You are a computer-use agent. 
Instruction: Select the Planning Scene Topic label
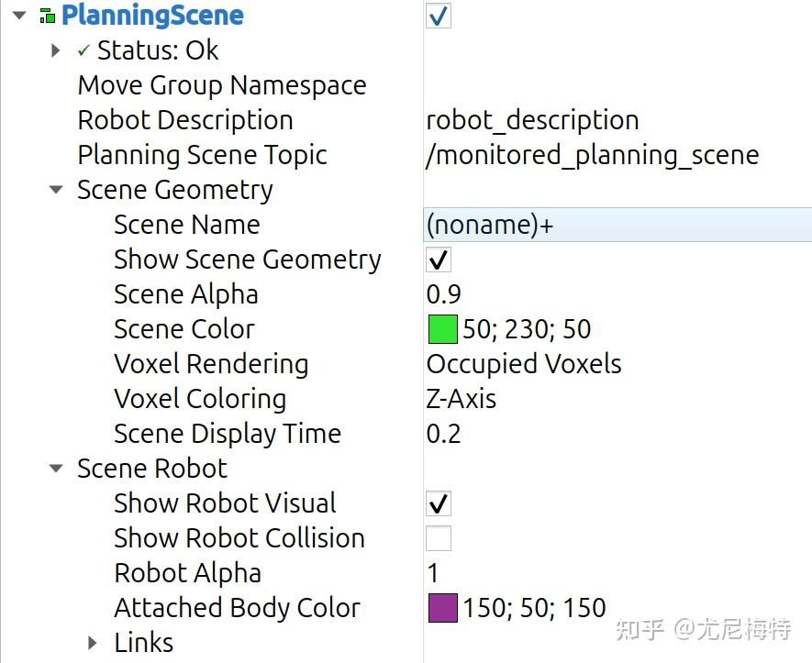[x=203, y=155]
